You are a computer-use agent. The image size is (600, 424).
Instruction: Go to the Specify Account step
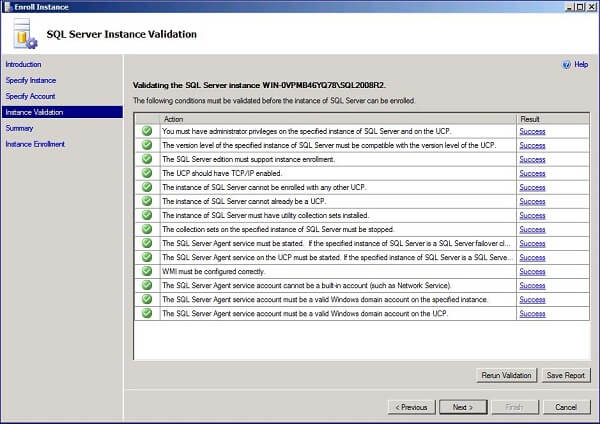(x=30, y=96)
